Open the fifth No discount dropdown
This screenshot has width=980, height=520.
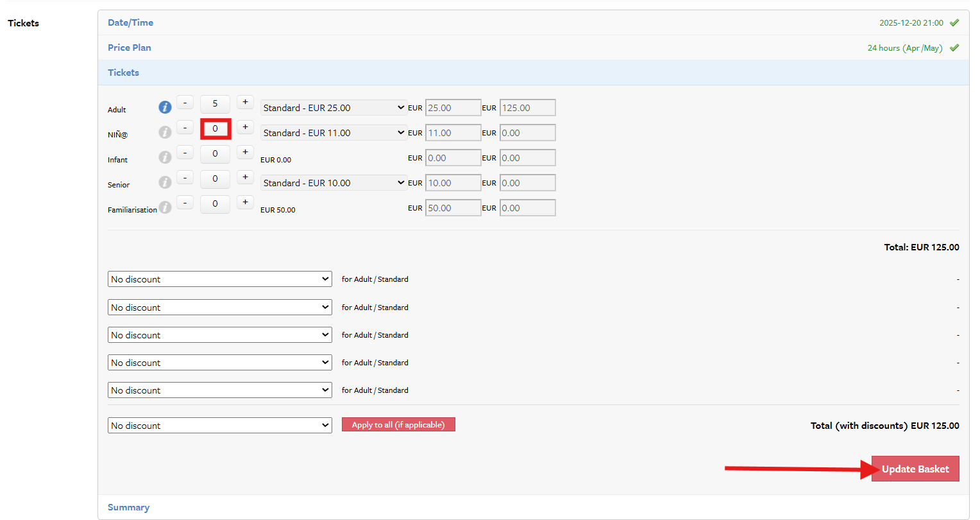pyautogui.click(x=220, y=390)
